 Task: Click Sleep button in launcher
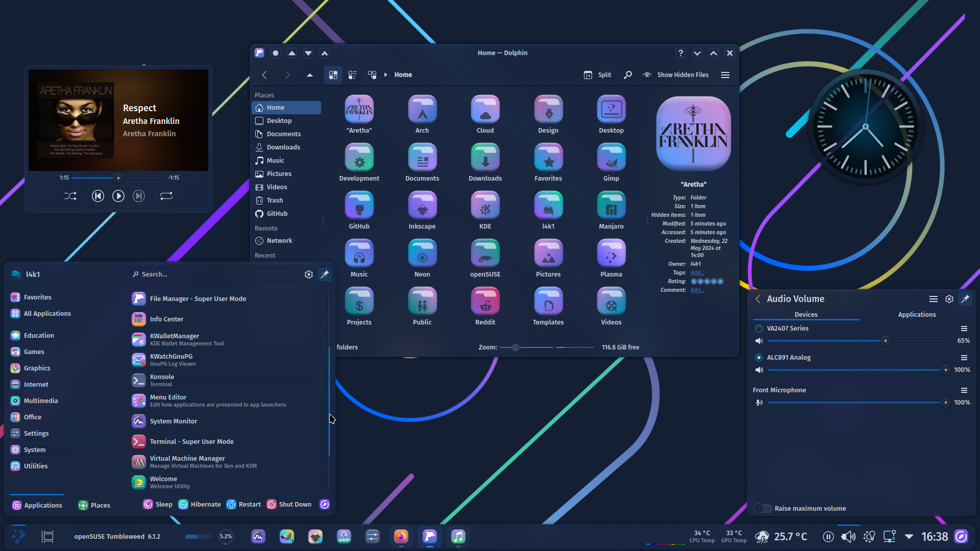coord(158,505)
